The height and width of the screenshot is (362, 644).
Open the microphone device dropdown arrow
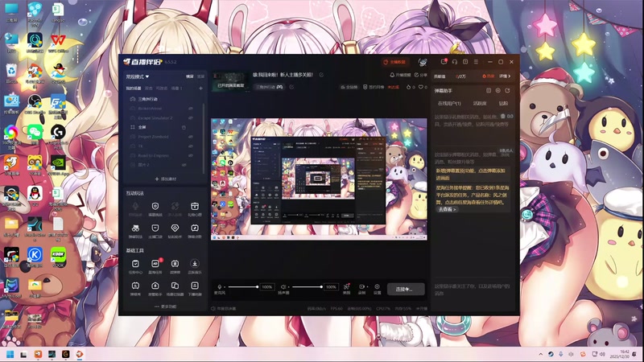pyautogui.click(x=225, y=287)
